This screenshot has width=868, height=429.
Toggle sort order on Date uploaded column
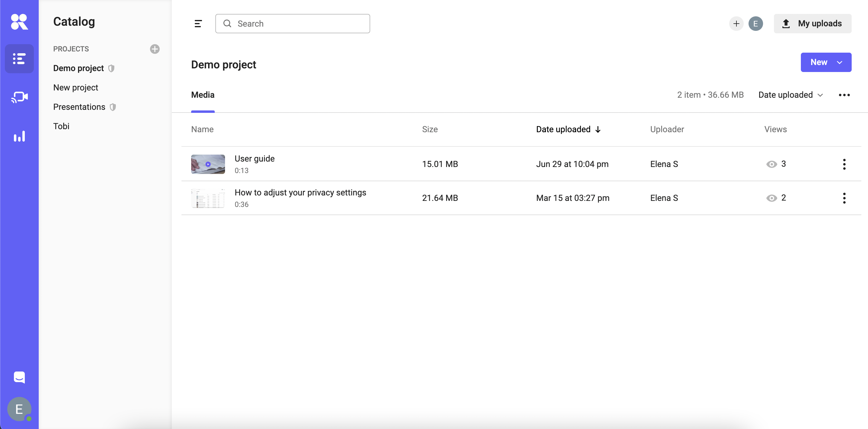click(x=568, y=129)
